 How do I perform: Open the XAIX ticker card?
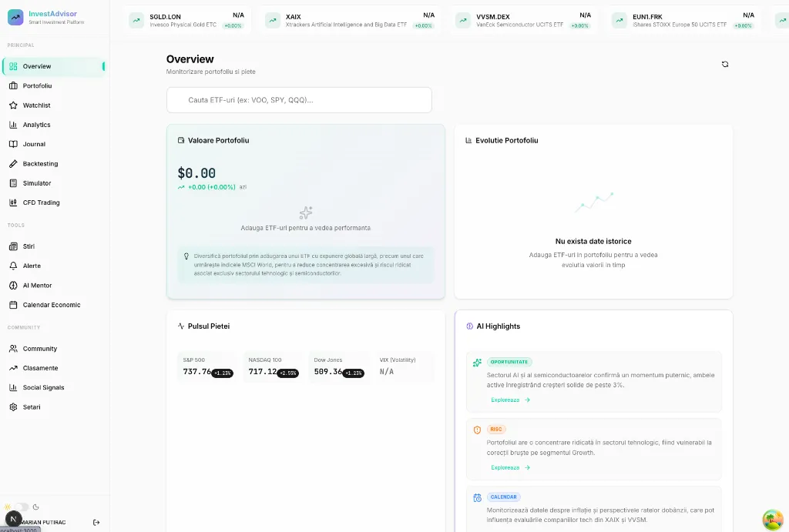click(351, 20)
